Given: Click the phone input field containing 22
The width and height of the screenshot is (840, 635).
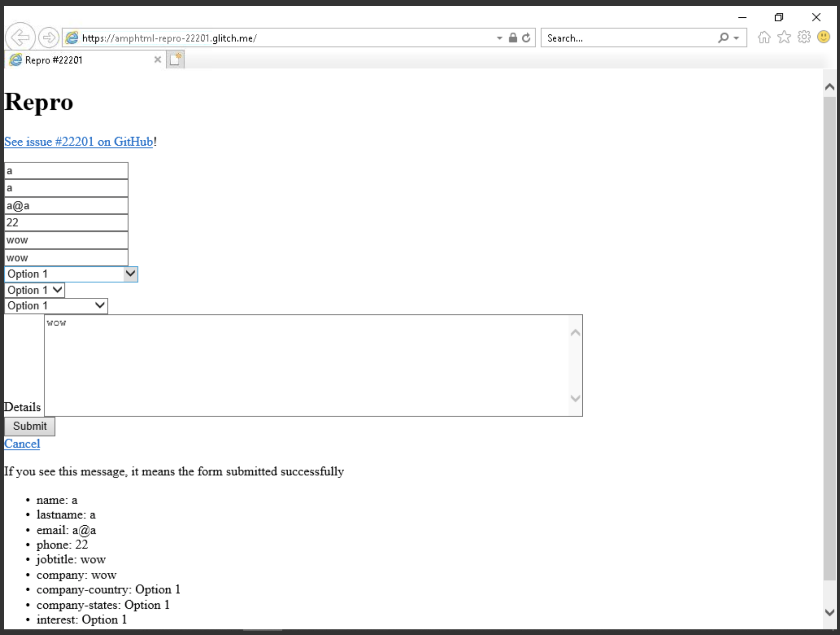Looking at the screenshot, I should [x=66, y=222].
